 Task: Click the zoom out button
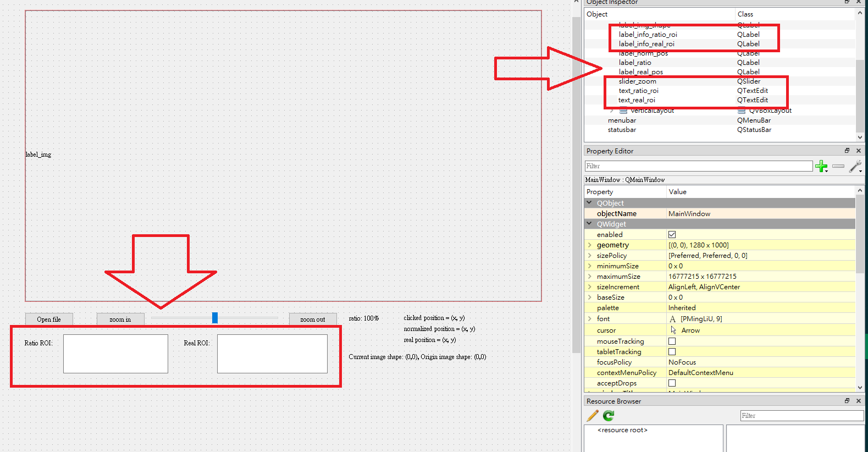(x=312, y=319)
